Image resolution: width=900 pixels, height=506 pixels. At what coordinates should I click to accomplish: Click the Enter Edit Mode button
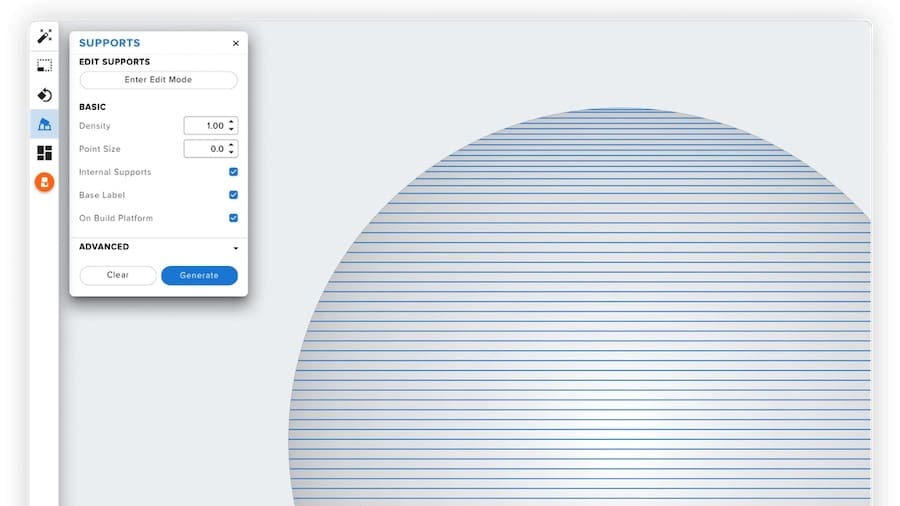coord(158,80)
